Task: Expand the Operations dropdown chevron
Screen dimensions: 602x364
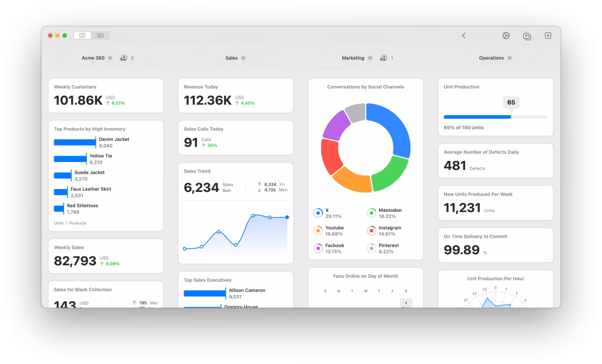Action: click(510, 58)
